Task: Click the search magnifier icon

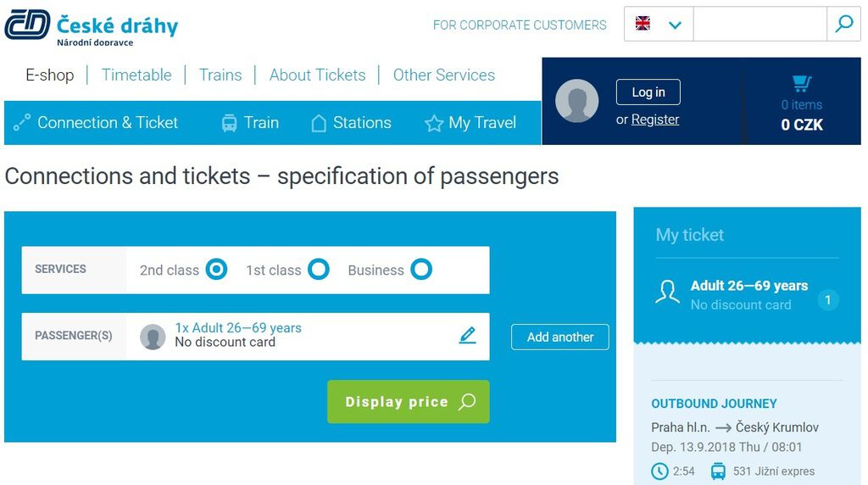Action: click(x=843, y=25)
